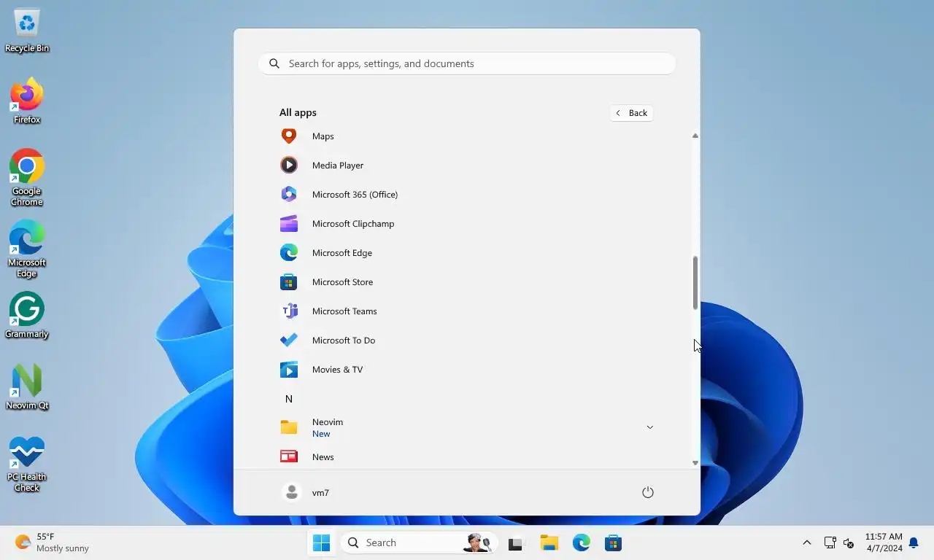Click the scrollbar down arrow

(695, 463)
